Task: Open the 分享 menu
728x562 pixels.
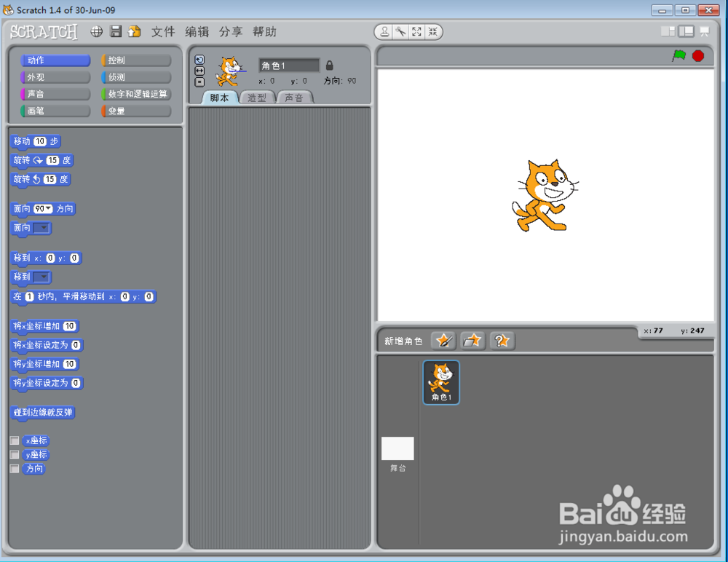Action: pyautogui.click(x=231, y=31)
